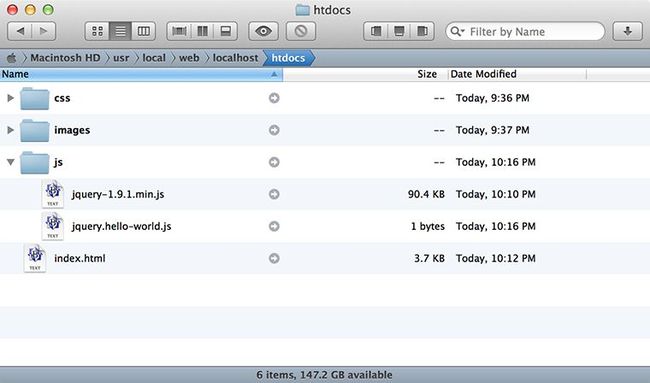Select jquery-1.9.1.min.js file name
Image resolution: width=650 pixels, height=383 pixels.
click(x=118, y=194)
